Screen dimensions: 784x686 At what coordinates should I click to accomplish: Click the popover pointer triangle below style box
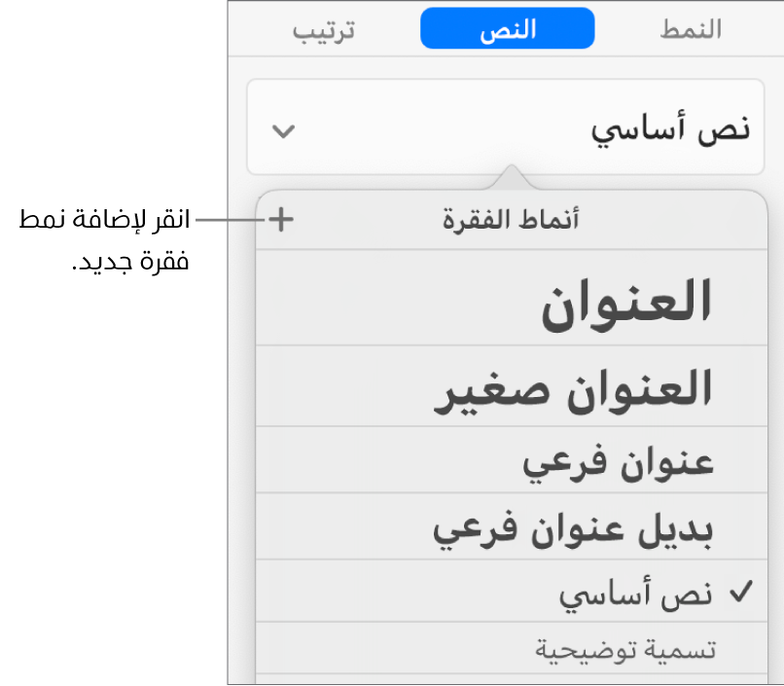click(512, 179)
